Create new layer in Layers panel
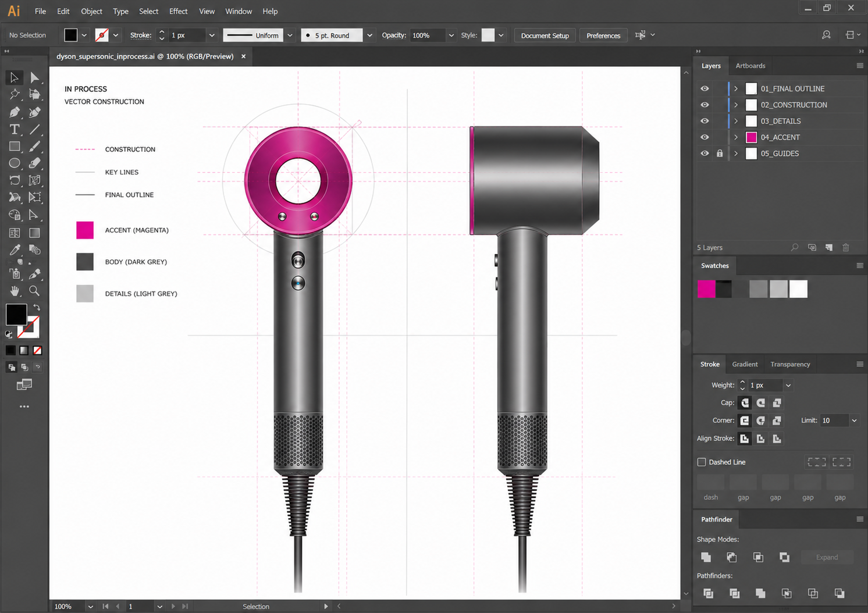This screenshot has width=868, height=613. point(829,248)
